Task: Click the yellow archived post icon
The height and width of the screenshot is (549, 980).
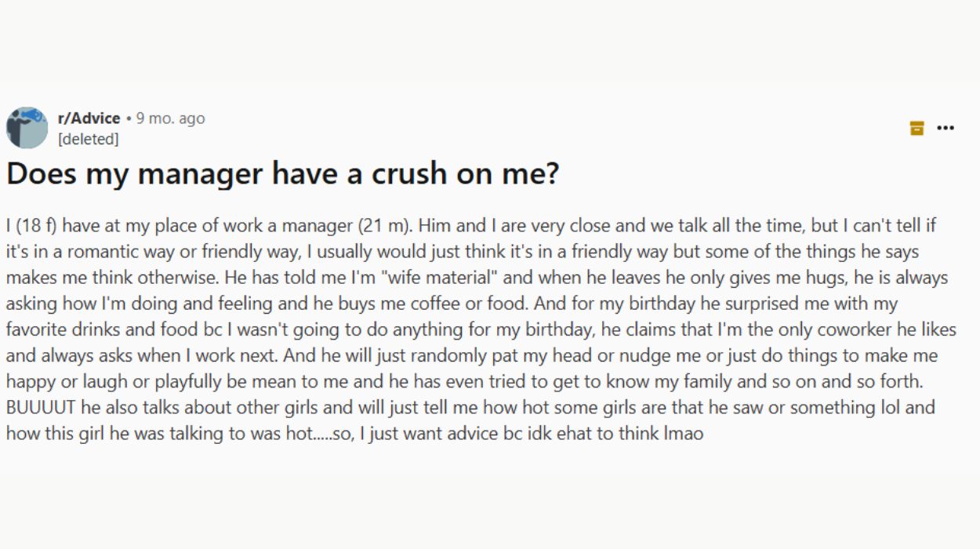Action: (x=916, y=128)
